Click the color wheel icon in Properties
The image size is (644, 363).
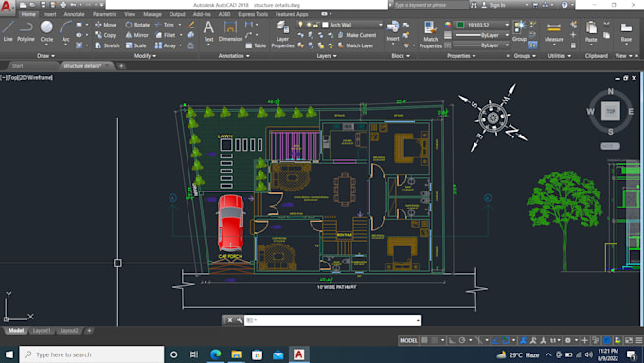click(x=448, y=25)
